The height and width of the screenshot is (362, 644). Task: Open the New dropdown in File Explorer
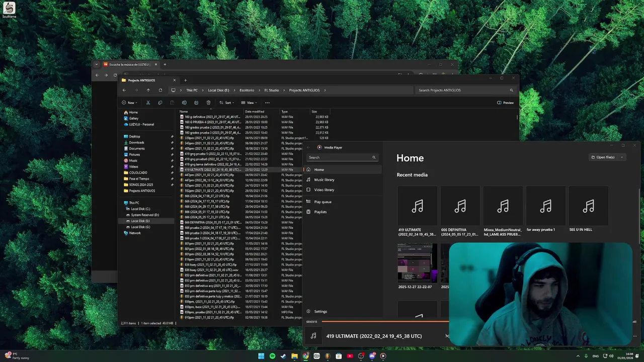click(x=128, y=103)
